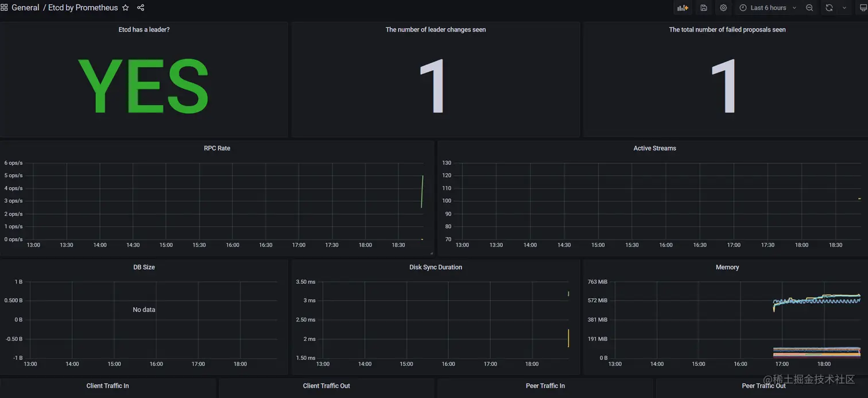Click the '130' axis label in Active Streams
This screenshot has height=398, width=868.
(447, 163)
